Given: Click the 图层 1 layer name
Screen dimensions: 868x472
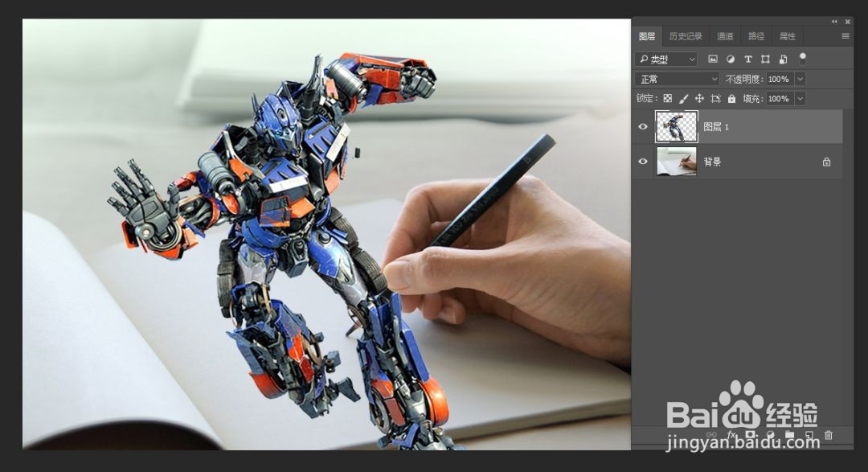Looking at the screenshot, I should pyautogui.click(x=716, y=127).
